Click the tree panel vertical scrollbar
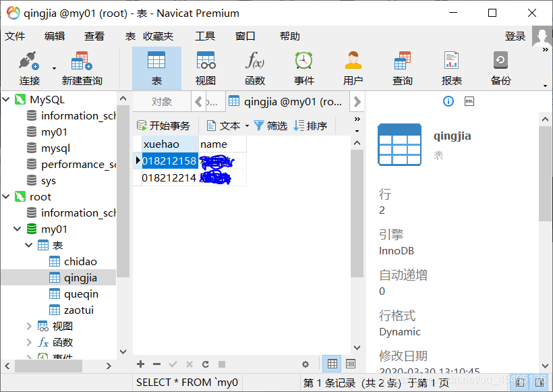Viewport: 553px width, 392px height. (123, 190)
